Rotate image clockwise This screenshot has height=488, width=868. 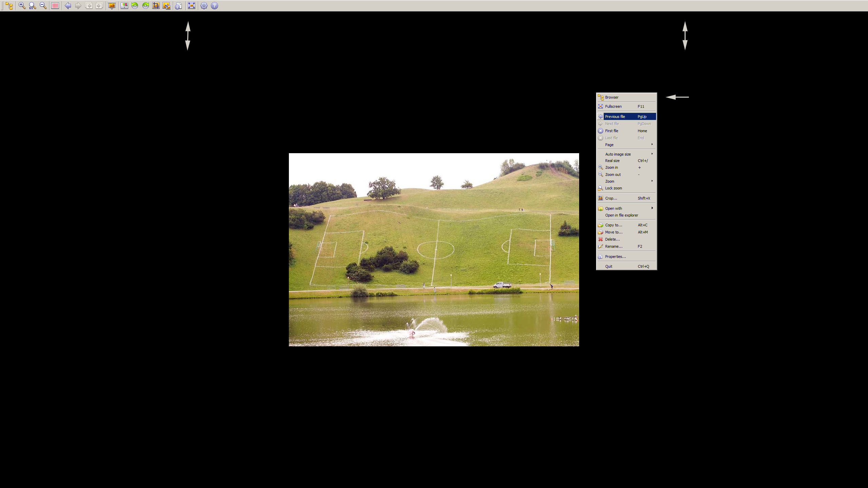146,6
